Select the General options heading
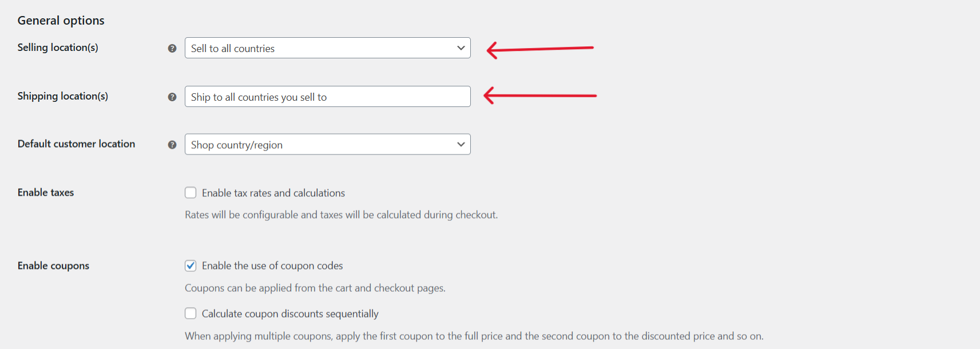Viewport: 980px width, 349px height. coord(61,20)
